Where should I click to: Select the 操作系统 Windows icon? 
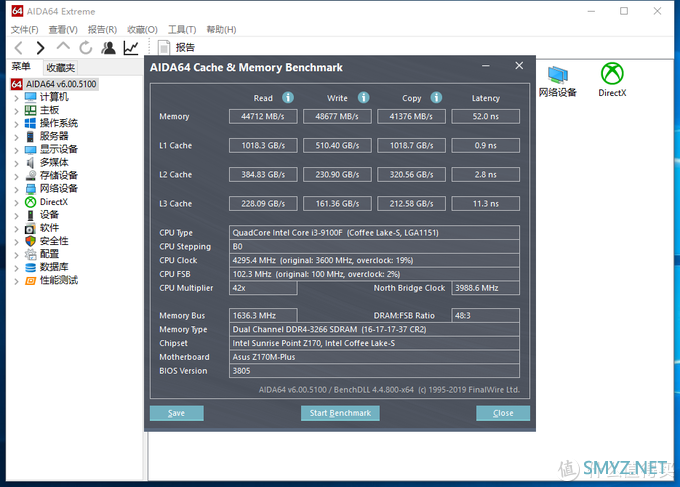pyautogui.click(x=30, y=123)
